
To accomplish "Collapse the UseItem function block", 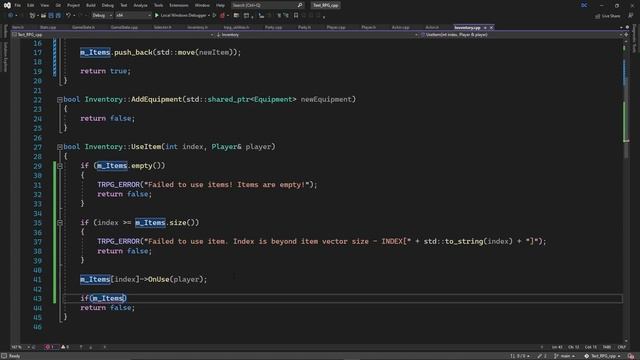I will [x=60, y=147].
